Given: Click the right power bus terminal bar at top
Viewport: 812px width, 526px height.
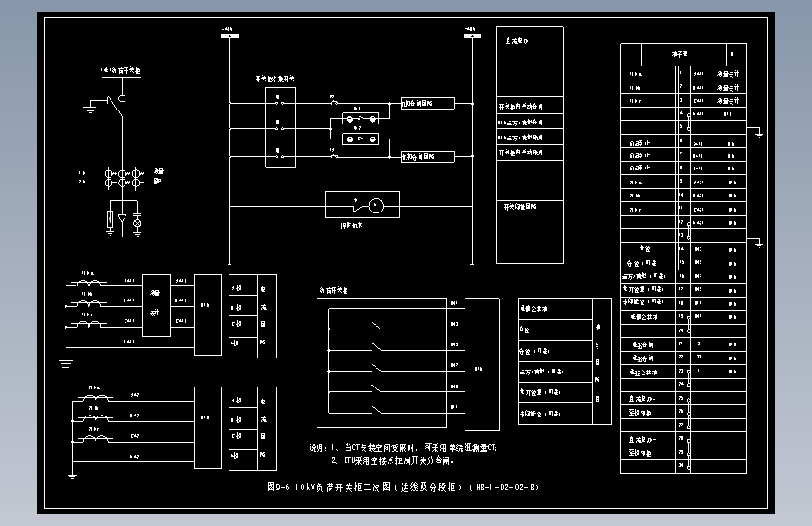Looking at the screenshot, I should point(472,37).
